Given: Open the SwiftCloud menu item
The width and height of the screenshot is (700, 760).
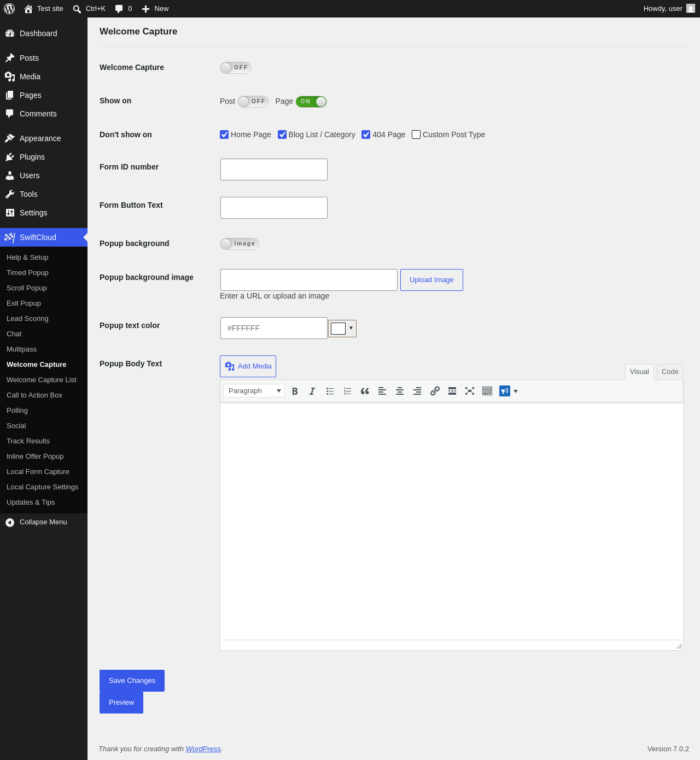Looking at the screenshot, I should pos(44,237).
